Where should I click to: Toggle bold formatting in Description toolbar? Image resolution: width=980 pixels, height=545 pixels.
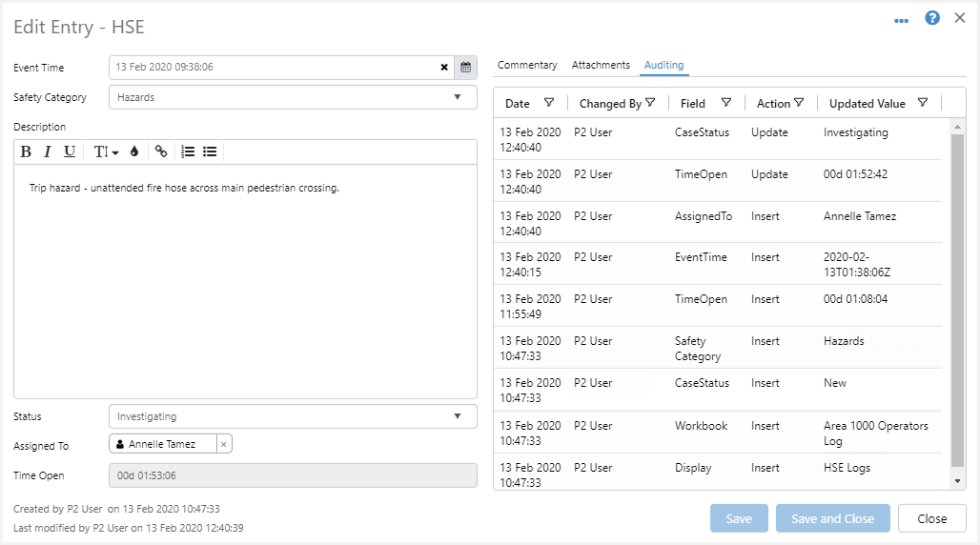tap(26, 151)
